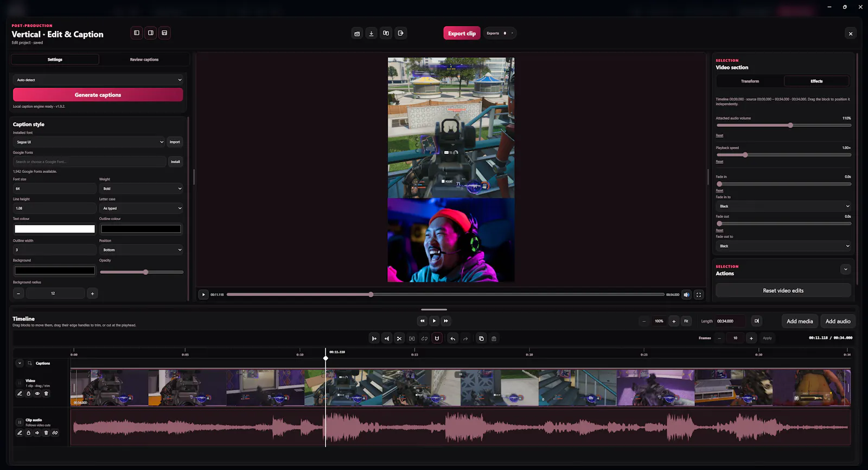Undo last edit with the undo arrow
The image size is (868, 470).
point(453,338)
